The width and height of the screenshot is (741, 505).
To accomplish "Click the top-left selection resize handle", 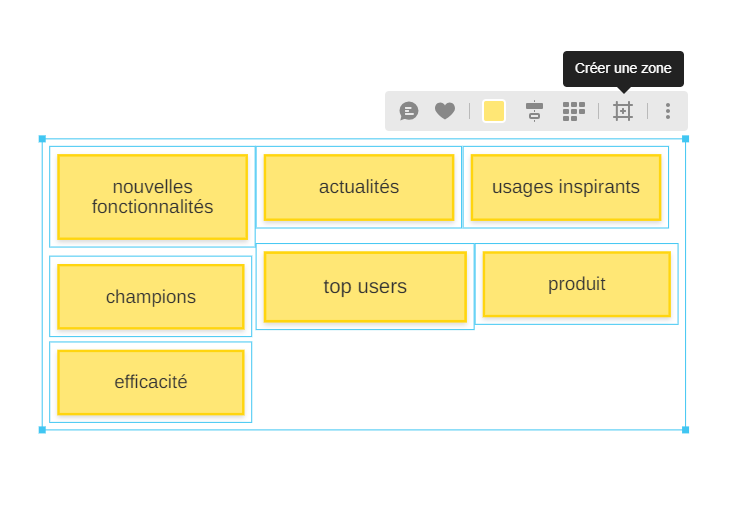I will (x=42, y=139).
